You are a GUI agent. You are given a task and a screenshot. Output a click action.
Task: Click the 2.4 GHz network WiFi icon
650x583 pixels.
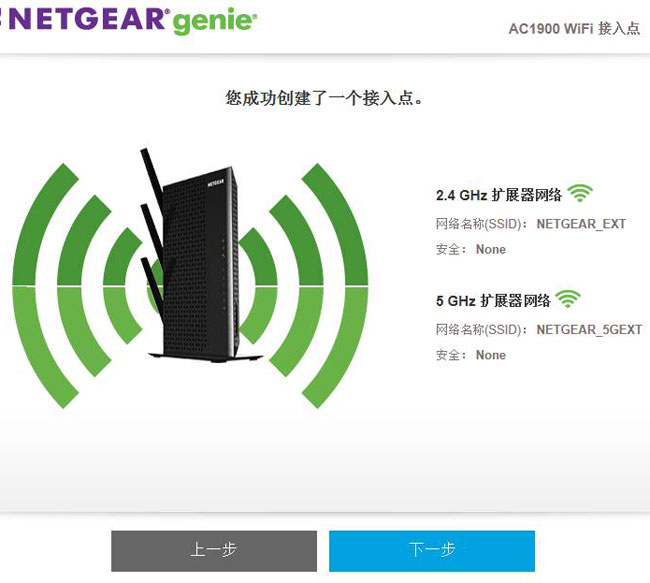point(580,193)
